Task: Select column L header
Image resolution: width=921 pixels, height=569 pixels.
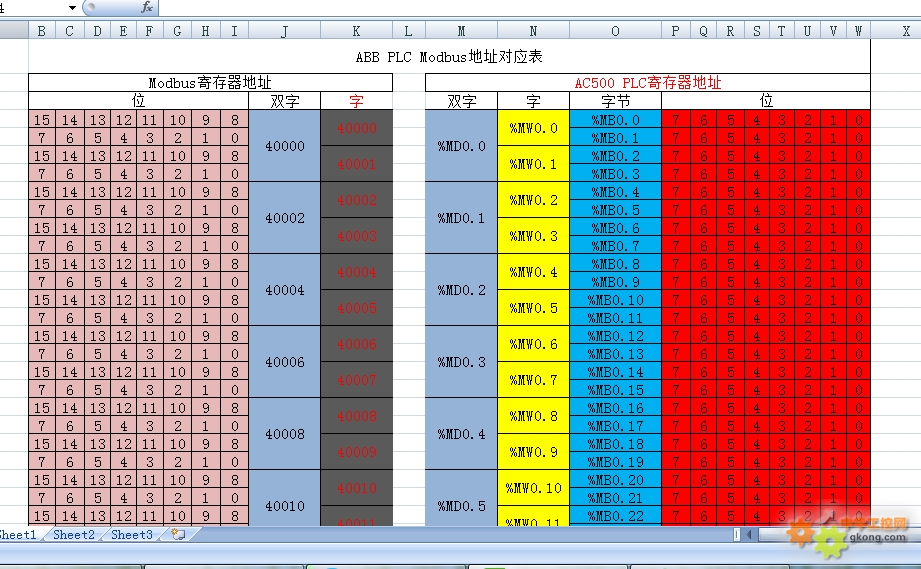Action: coord(408,31)
